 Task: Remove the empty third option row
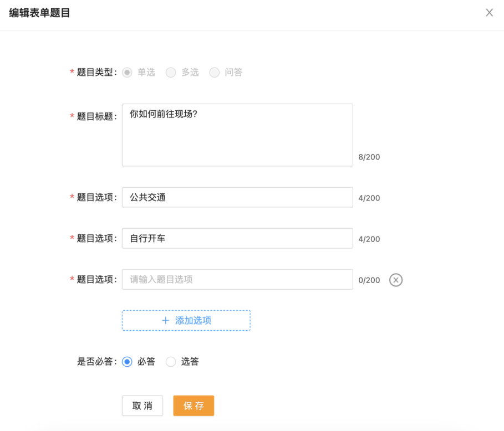pyautogui.click(x=396, y=280)
